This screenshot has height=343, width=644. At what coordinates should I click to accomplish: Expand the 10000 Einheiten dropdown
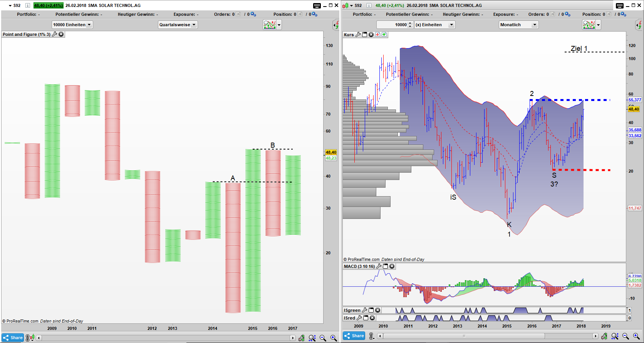(72, 25)
